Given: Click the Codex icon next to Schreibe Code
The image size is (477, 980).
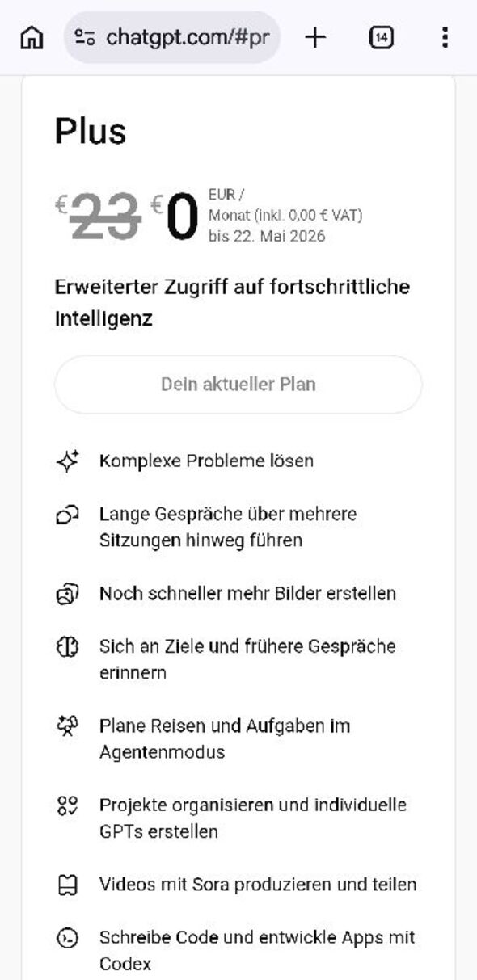Looking at the screenshot, I should (x=67, y=937).
